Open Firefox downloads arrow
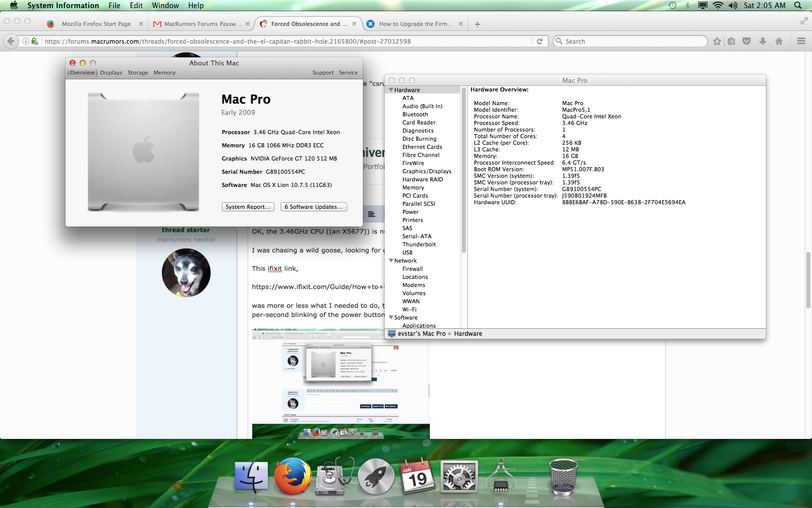This screenshot has width=812, height=508. coord(762,41)
